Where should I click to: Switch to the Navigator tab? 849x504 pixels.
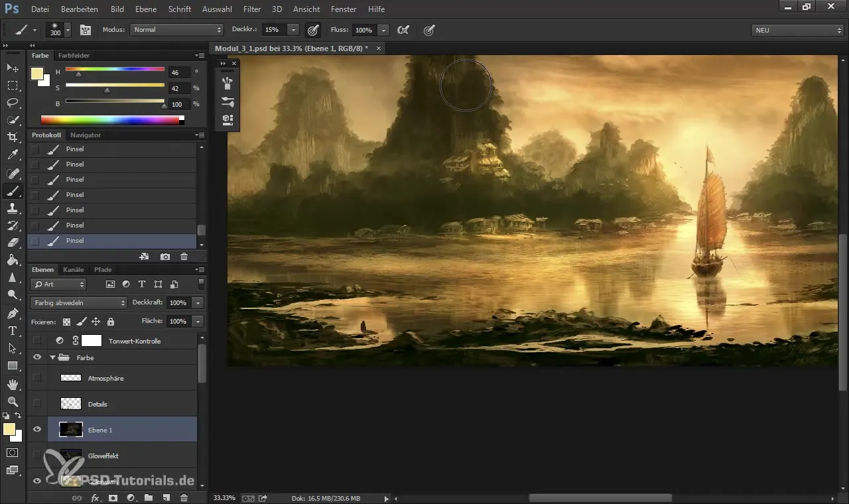click(86, 135)
